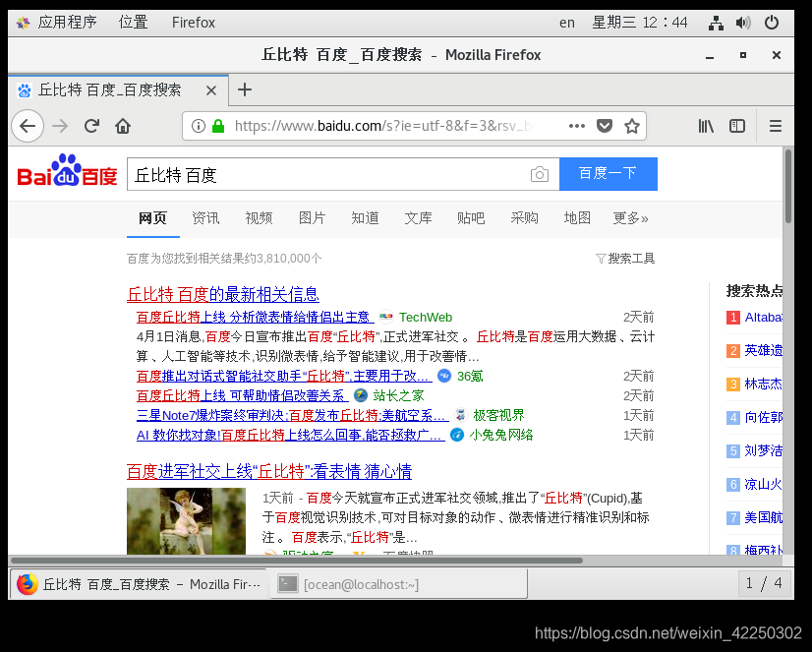Expand 搜索工具 filter options
This screenshot has width=812, height=652.
[625, 258]
